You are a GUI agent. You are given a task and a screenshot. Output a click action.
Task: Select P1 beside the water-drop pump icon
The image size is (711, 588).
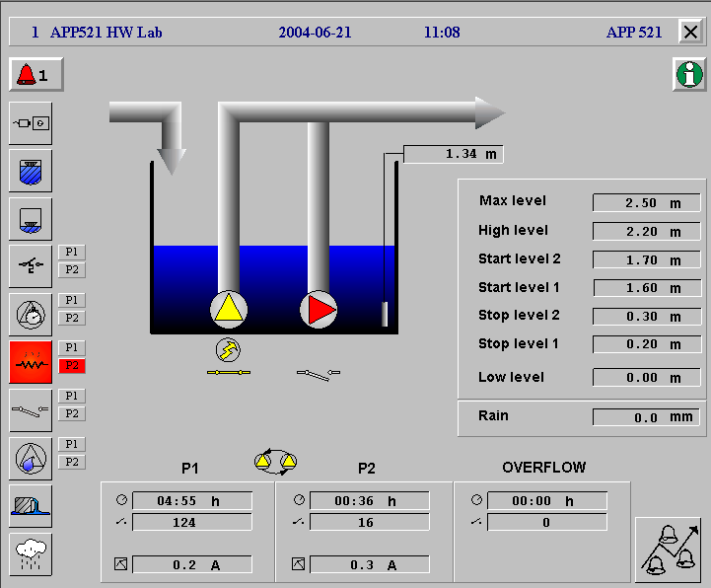click(x=72, y=444)
